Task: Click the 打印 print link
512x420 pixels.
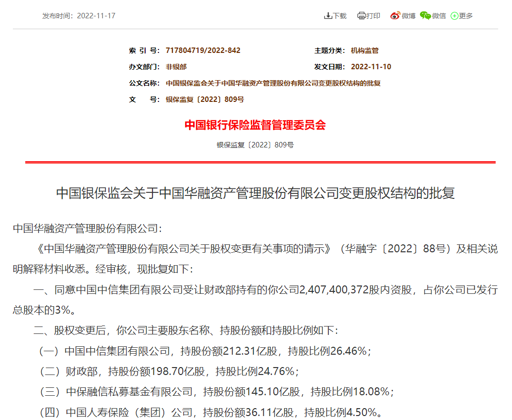Action: coord(373,16)
